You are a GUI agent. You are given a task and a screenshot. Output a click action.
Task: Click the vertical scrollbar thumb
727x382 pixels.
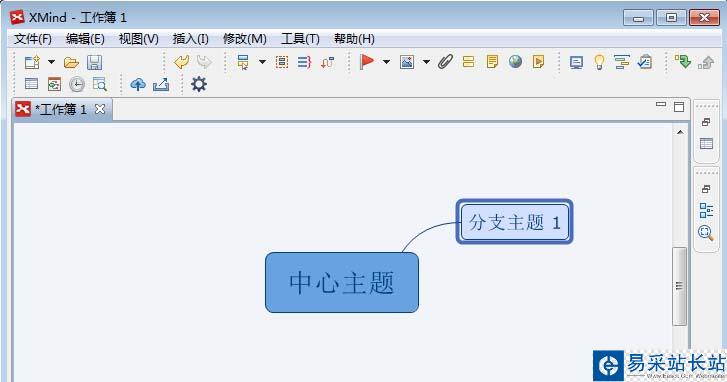679,286
